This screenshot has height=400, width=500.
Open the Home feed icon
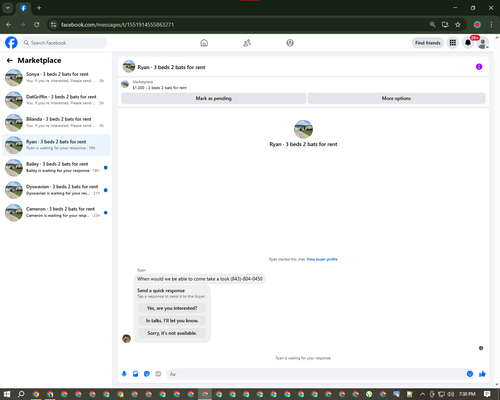coord(204,43)
